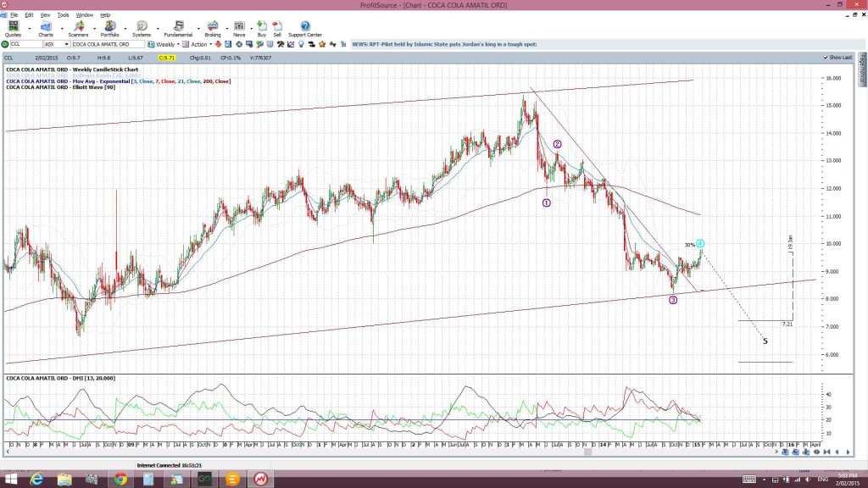
Task: Click the Sell order icon
Action: (x=277, y=29)
